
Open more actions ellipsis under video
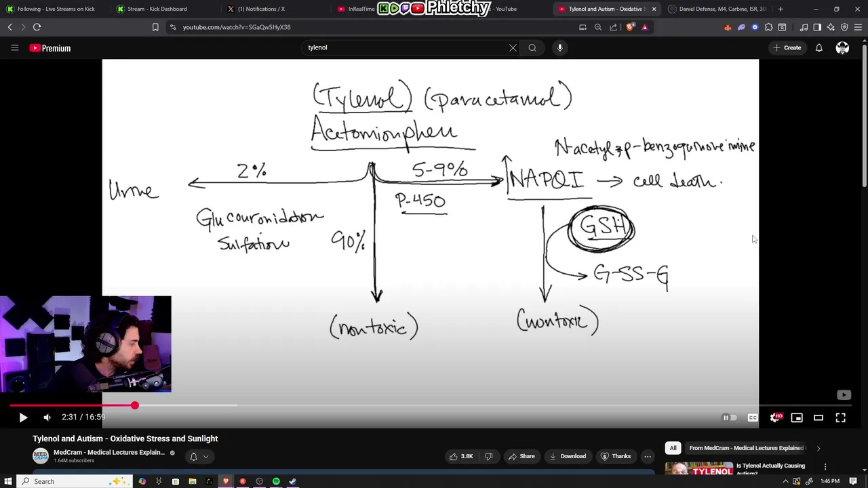click(x=648, y=456)
